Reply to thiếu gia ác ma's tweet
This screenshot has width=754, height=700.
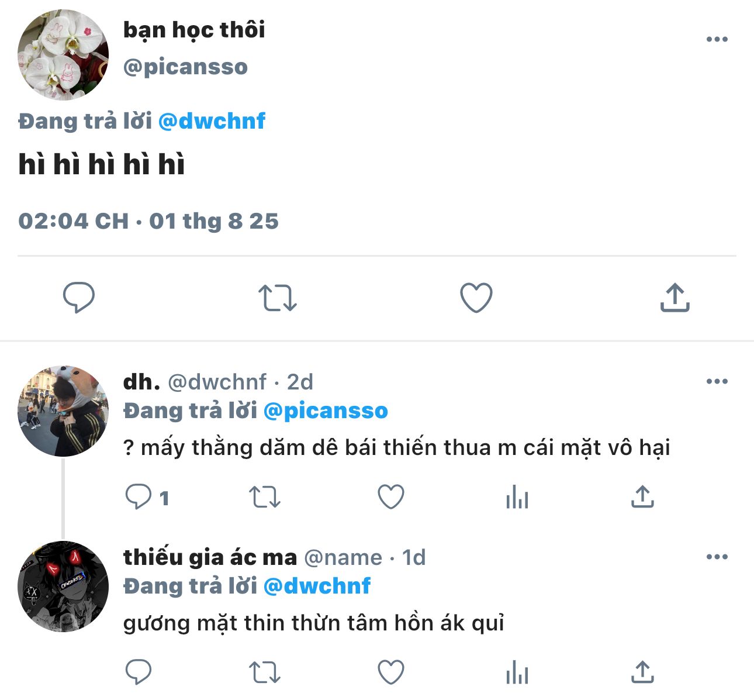pos(139,672)
